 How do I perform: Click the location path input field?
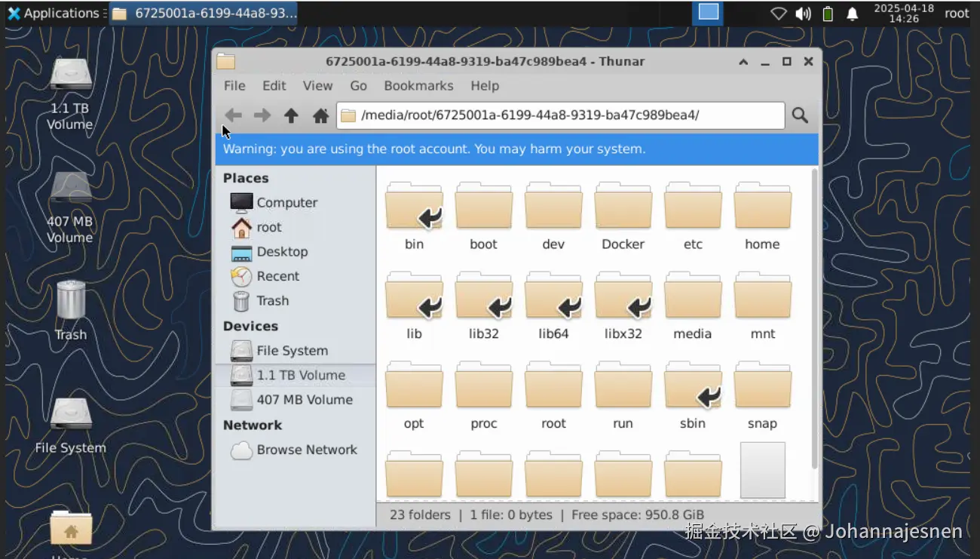[x=560, y=115]
